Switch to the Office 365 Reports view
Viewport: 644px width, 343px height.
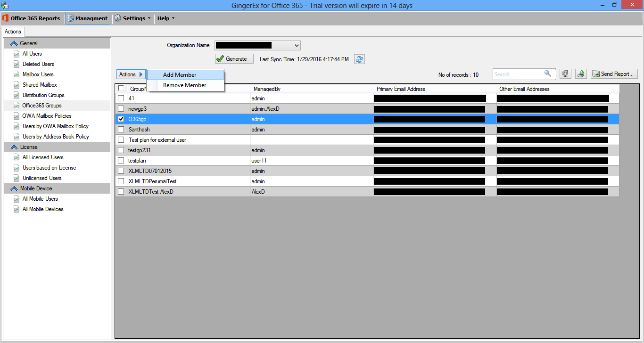(32, 18)
